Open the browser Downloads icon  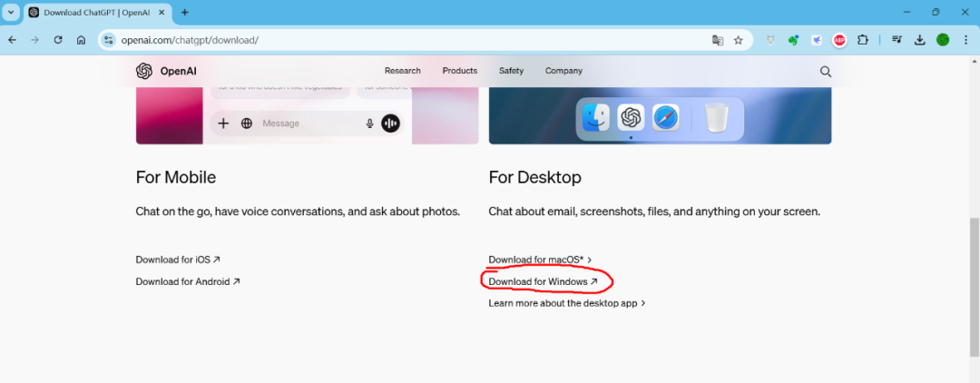click(x=919, y=40)
